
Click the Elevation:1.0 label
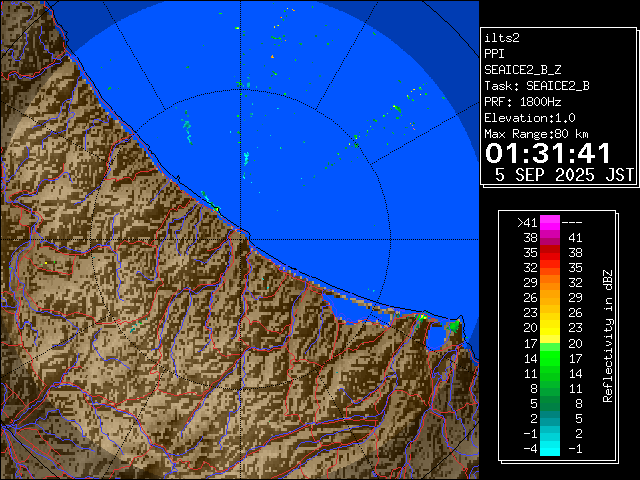tap(530, 118)
